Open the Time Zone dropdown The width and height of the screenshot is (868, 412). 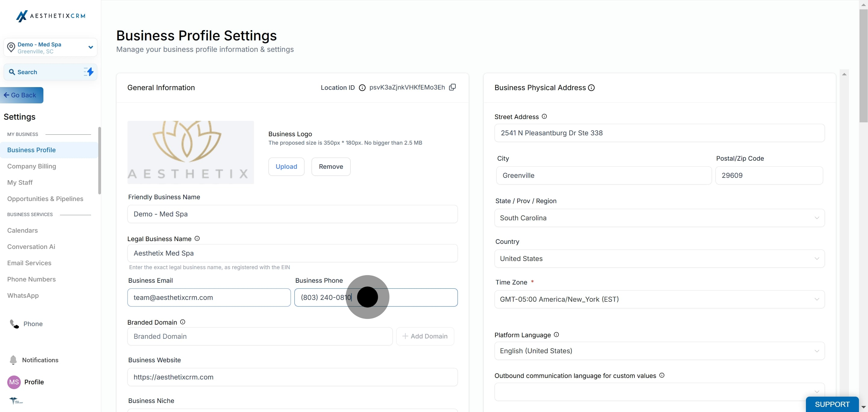[x=659, y=299]
